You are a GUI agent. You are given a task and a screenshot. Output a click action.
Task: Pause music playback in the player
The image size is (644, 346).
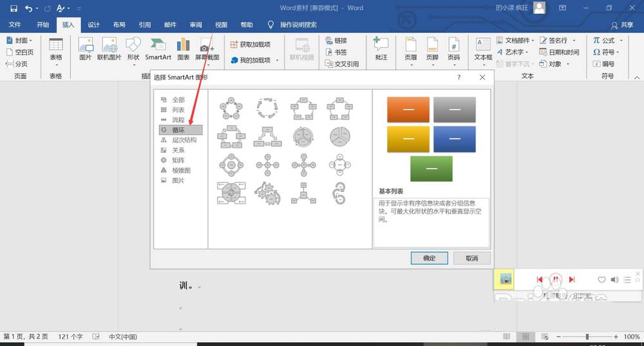pos(555,280)
